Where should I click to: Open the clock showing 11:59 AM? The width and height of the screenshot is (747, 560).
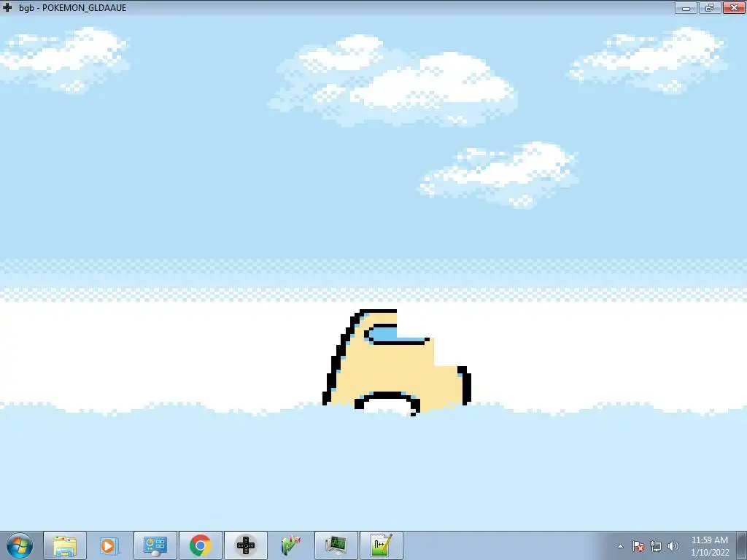710,545
